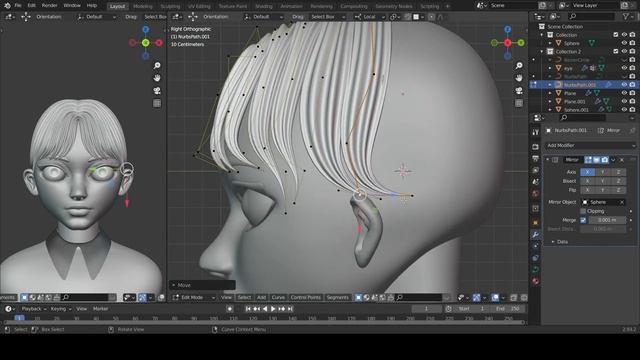The image size is (640, 360).
Task: Toggle the Bisect Z button
Action: (x=618, y=181)
